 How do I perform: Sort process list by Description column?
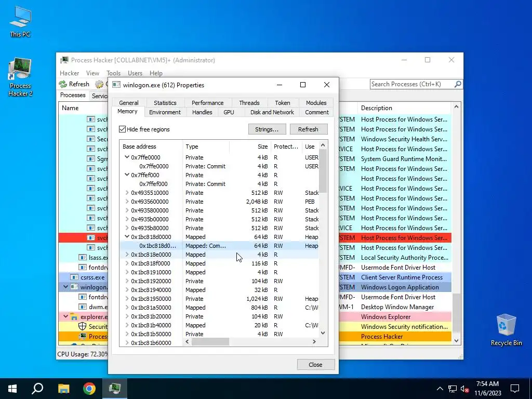pyautogui.click(x=404, y=108)
